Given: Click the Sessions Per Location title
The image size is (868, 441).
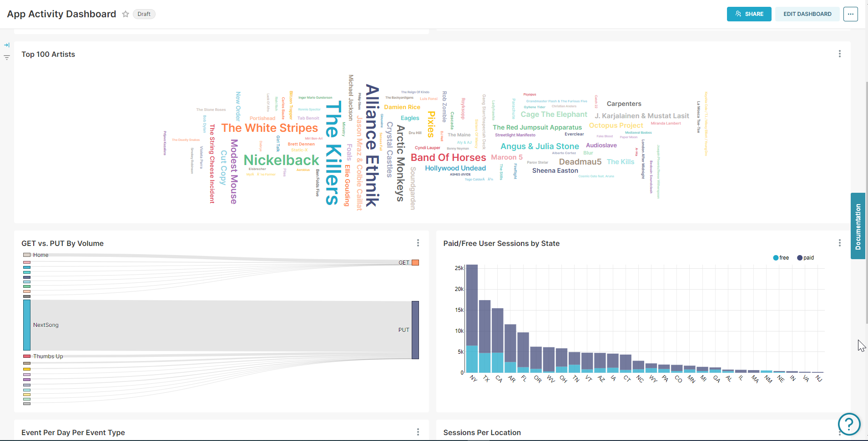Looking at the screenshot, I should [482, 432].
